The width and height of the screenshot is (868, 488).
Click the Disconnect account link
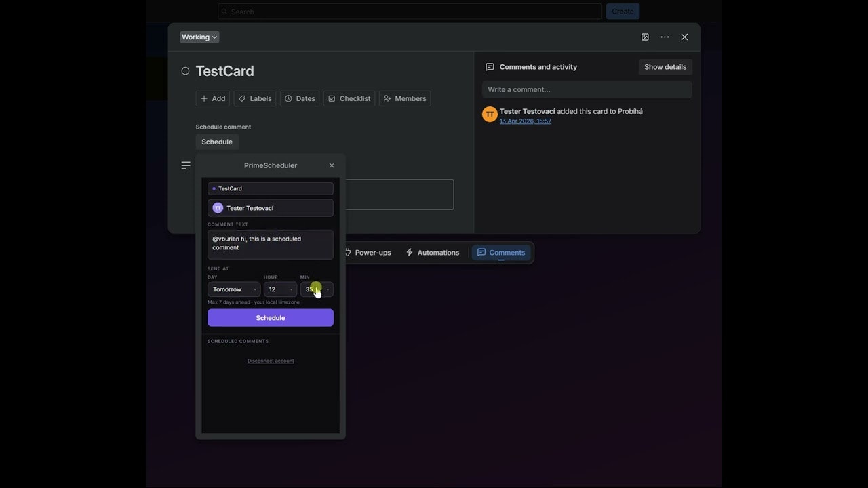(271, 361)
